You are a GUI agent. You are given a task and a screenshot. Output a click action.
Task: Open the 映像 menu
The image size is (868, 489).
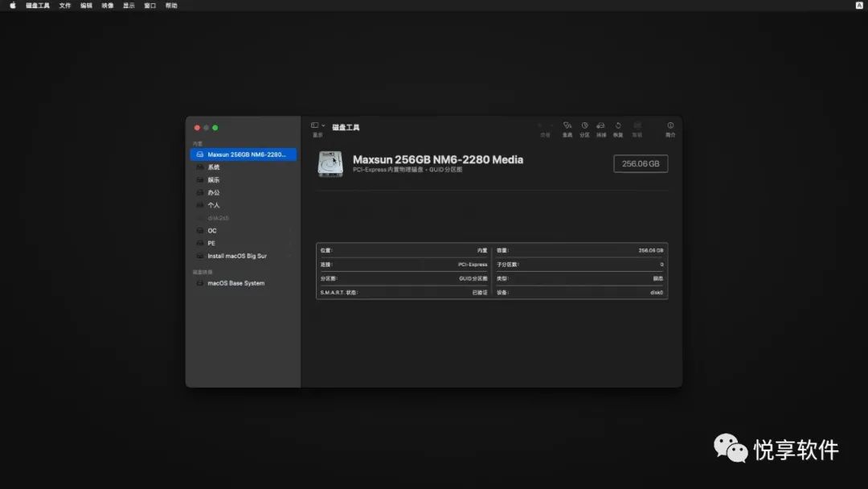[x=108, y=6]
